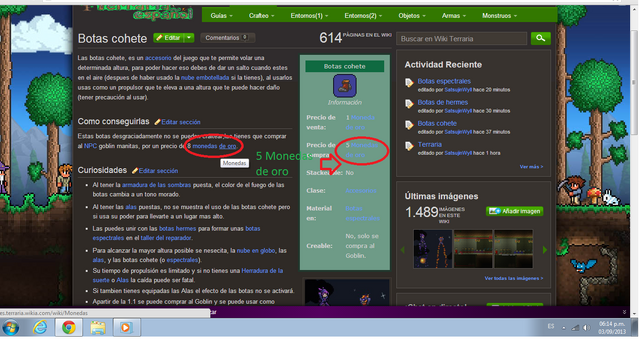The height and width of the screenshot is (360, 640).
Task: Click the edit icon beside Terraria activity
Action: (409, 146)
